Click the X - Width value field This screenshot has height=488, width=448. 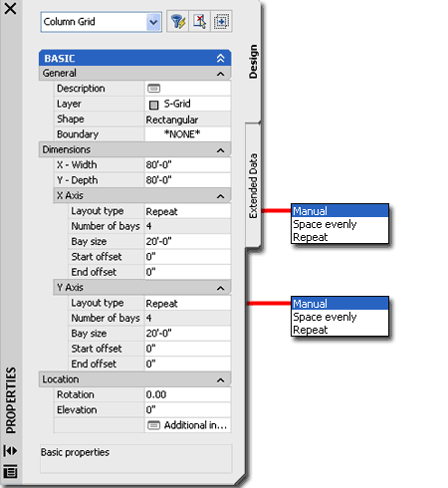pyautogui.click(x=187, y=164)
